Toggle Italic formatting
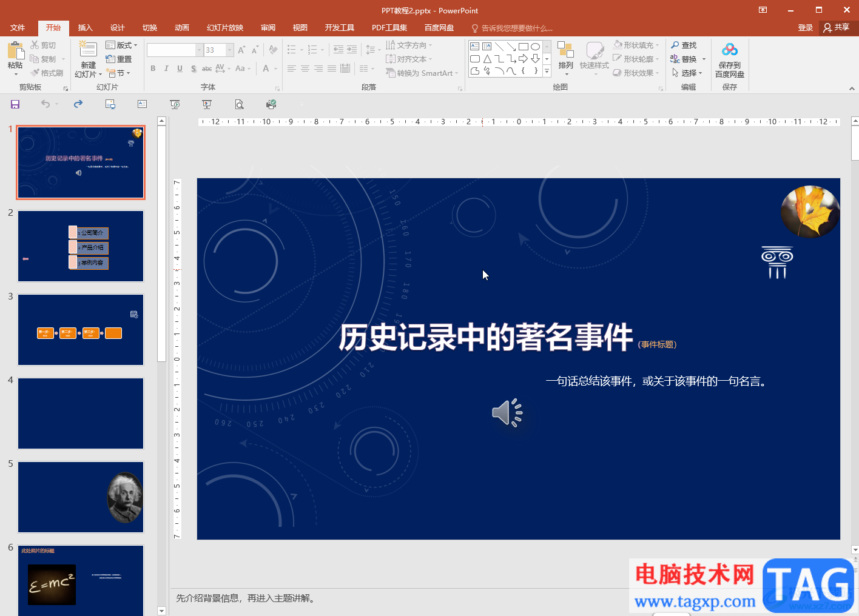Image resolution: width=859 pixels, height=616 pixels. [166, 69]
